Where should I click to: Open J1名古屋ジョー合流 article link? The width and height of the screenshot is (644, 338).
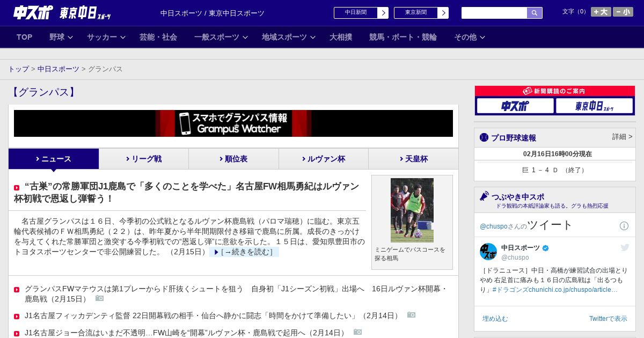(x=186, y=333)
